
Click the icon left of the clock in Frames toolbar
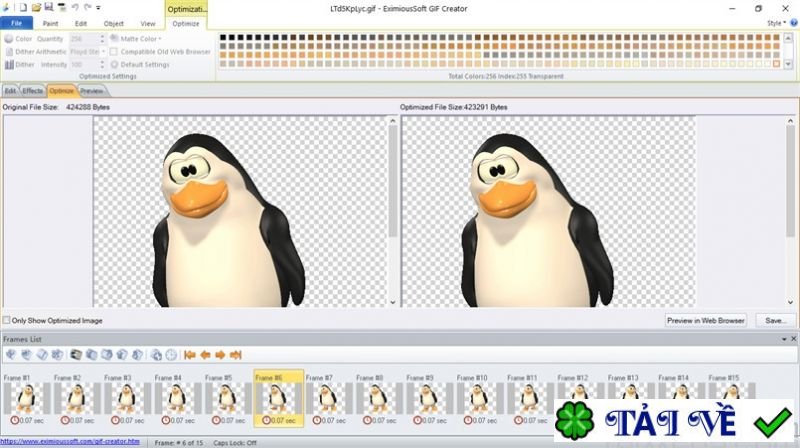[157, 355]
